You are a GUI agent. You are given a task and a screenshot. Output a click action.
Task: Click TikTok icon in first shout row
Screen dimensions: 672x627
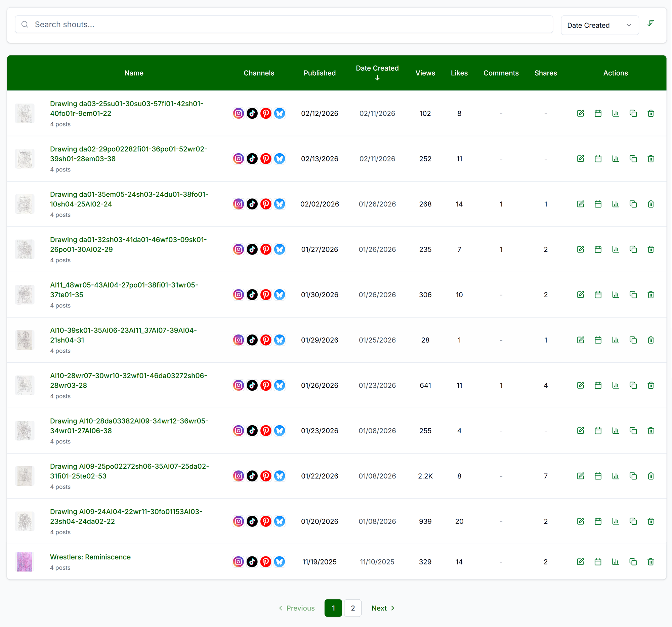252,113
